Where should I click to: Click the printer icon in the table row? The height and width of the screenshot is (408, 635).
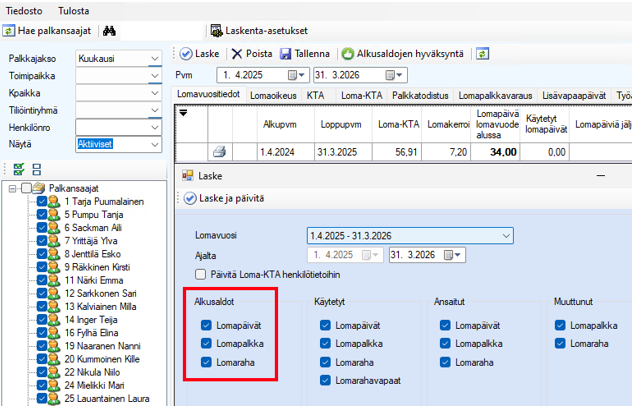coord(218,152)
